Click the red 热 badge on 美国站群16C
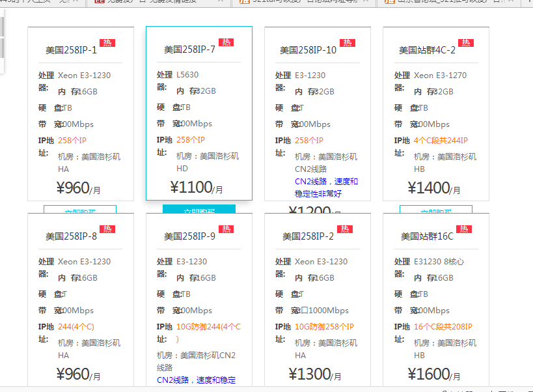Viewport: 533px width, 392px height. click(463, 229)
